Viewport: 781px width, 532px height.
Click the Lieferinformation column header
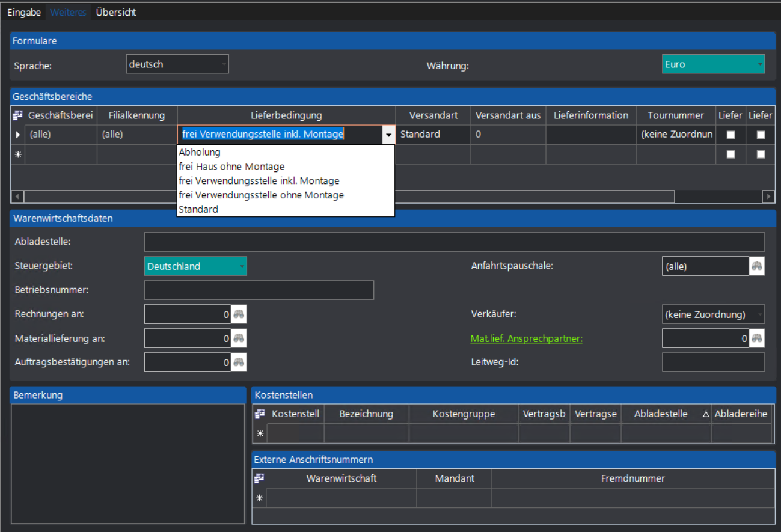coord(591,115)
